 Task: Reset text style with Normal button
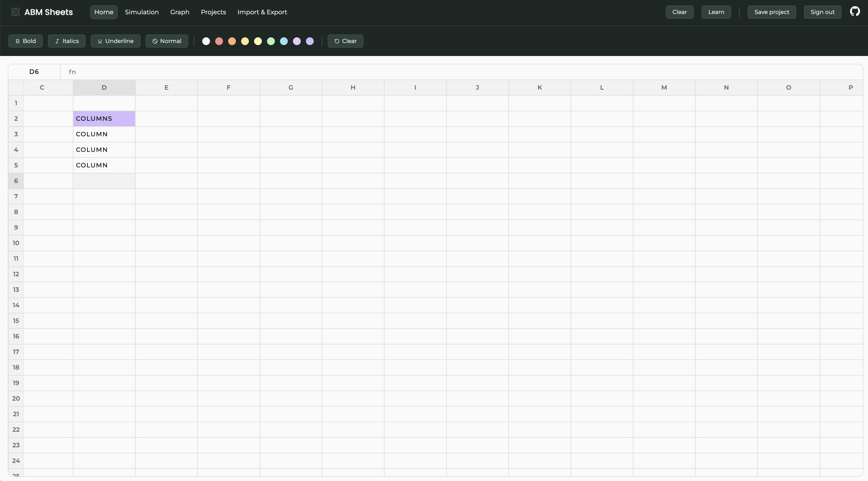coord(167,41)
